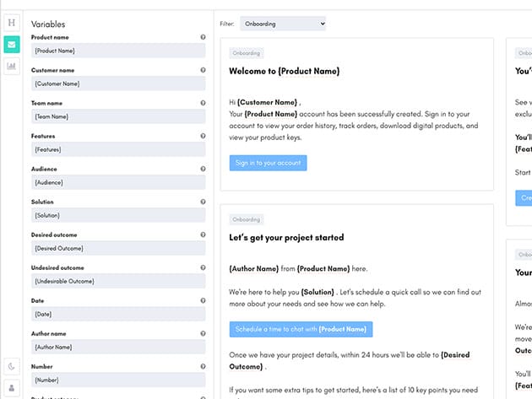The width and height of the screenshot is (532, 399).
Task: Click into the Audience variable field
Action: [x=118, y=182]
